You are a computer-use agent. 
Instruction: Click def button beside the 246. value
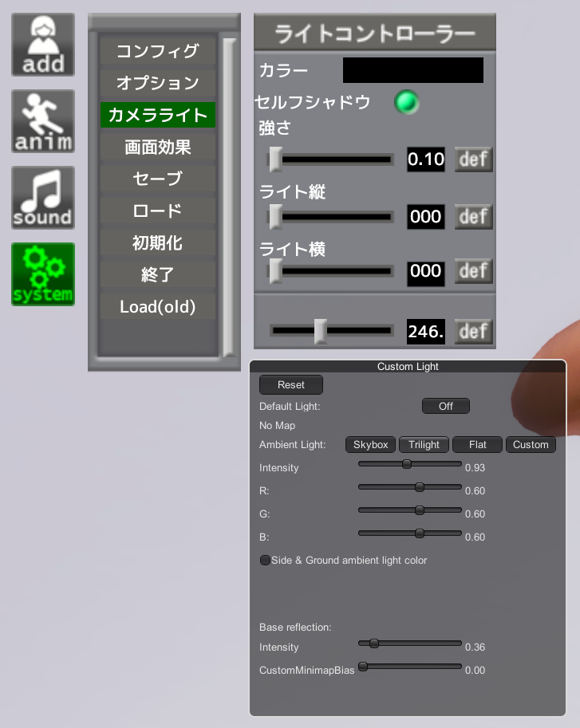tap(473, 331)
